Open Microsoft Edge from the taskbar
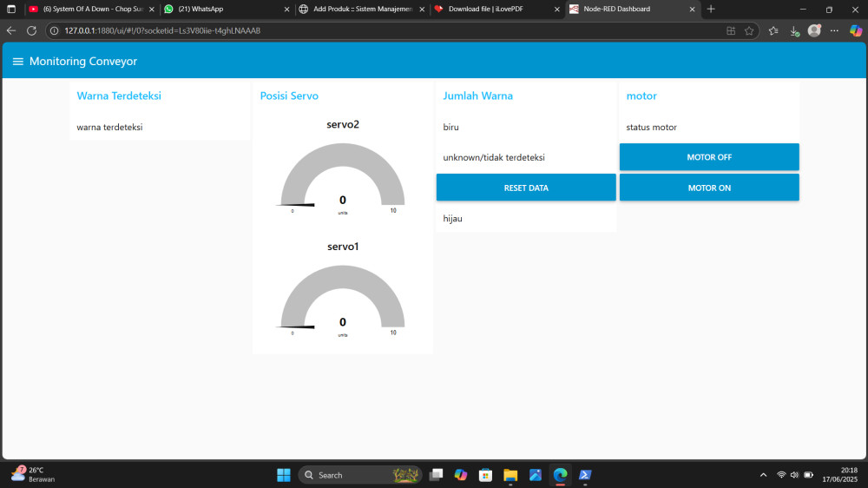 tap(560, 475)
